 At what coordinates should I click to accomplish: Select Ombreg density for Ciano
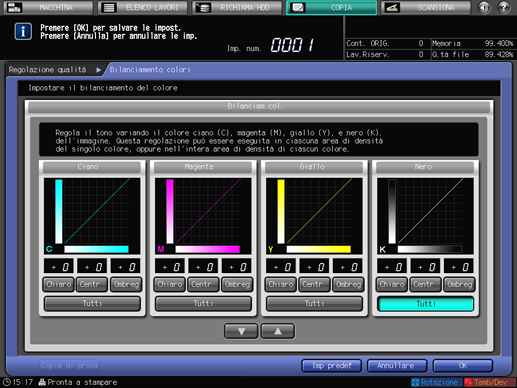(126, 284)
